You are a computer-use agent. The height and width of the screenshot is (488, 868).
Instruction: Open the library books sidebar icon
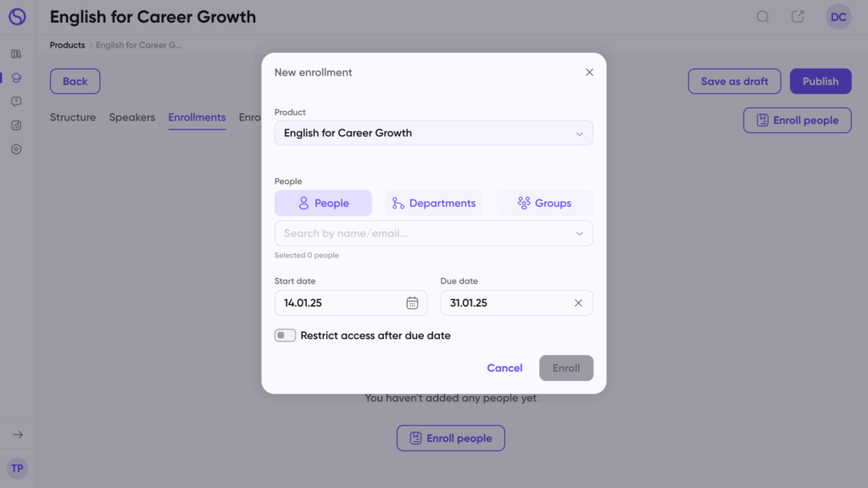[x=16, y=54]
